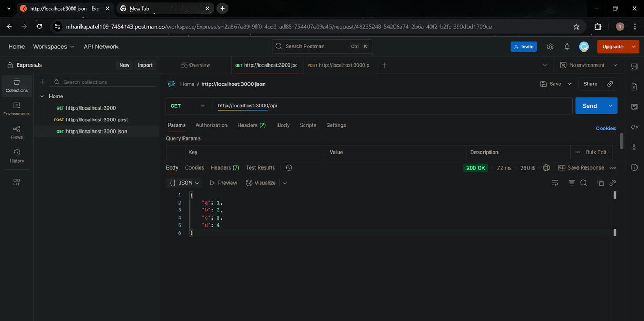Open the Upgrade dropdown arrow
This screenshot has height=321, width=644.
[x=635, y=47]
